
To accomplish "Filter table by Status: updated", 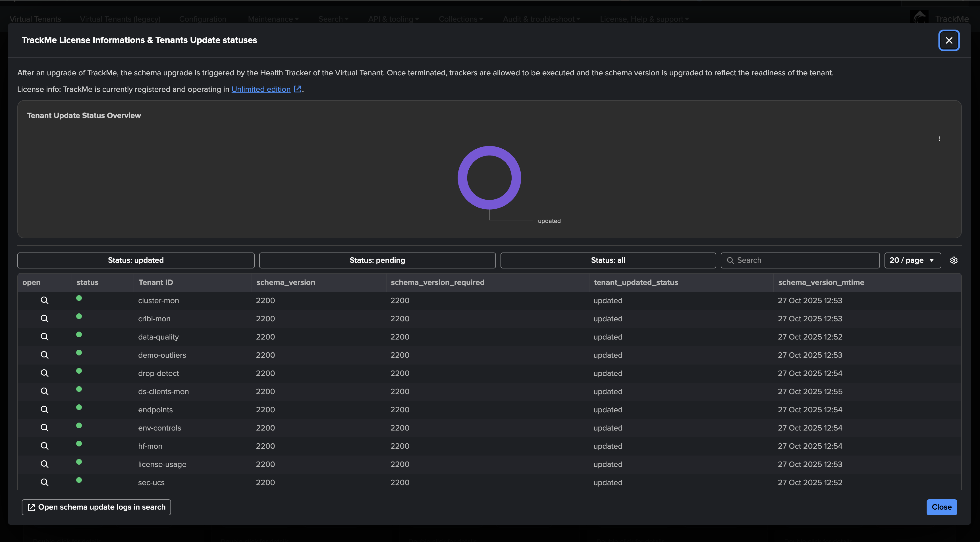I will pos(136,260).
